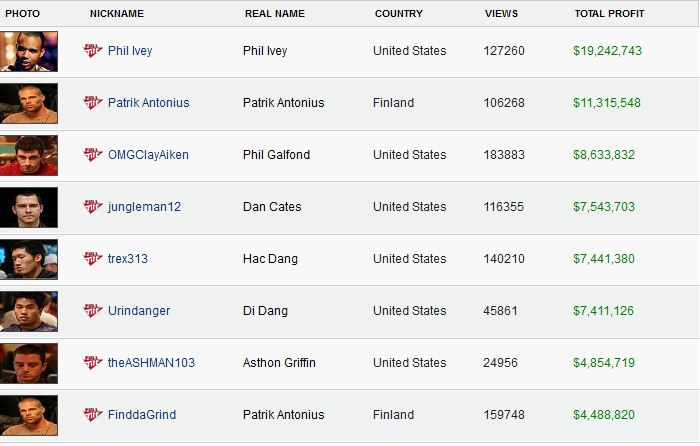Sort by the Views column header
This screenshot has height=446, width=700.
click(501, 14)
